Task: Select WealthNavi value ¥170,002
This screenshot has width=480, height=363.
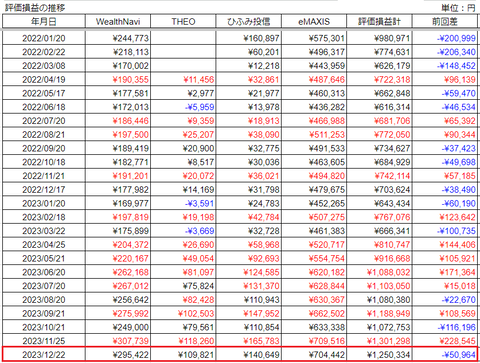Action: tap(131, 66)
